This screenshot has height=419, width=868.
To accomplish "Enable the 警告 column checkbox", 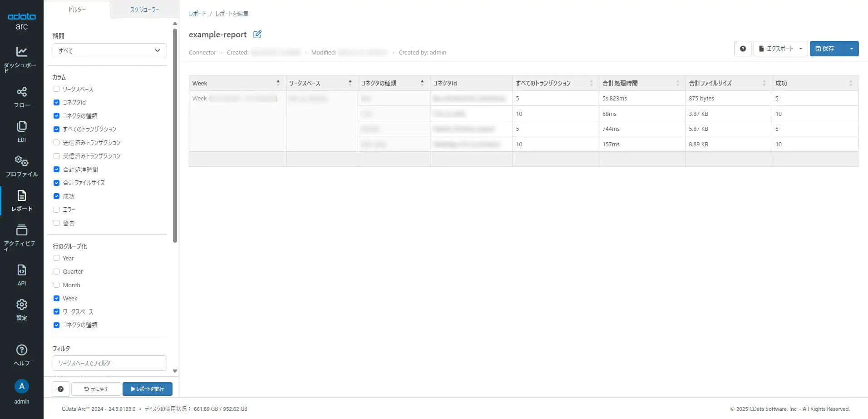I will [56, 223].
